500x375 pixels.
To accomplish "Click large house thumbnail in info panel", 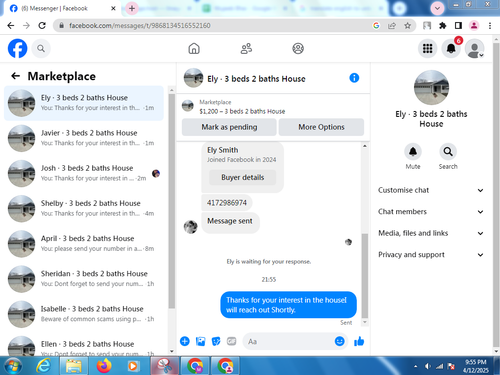I will pos(431,88).
